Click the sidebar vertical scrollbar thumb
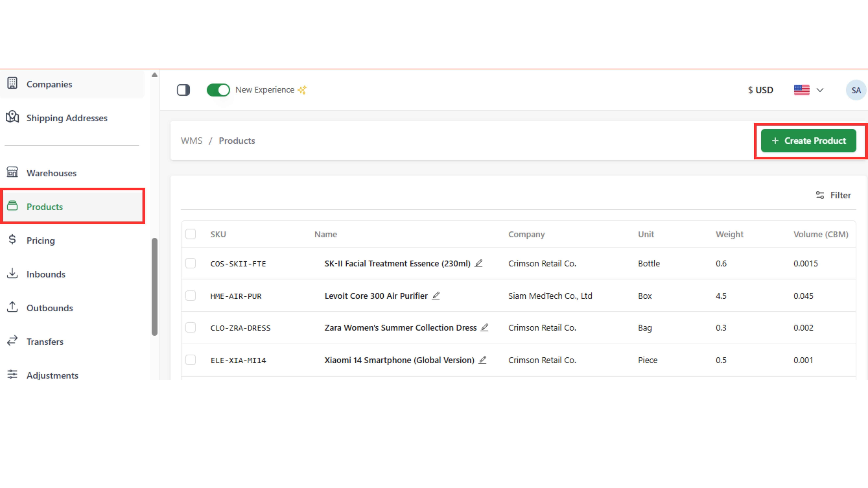868x488 pixels. pos(155,287)
